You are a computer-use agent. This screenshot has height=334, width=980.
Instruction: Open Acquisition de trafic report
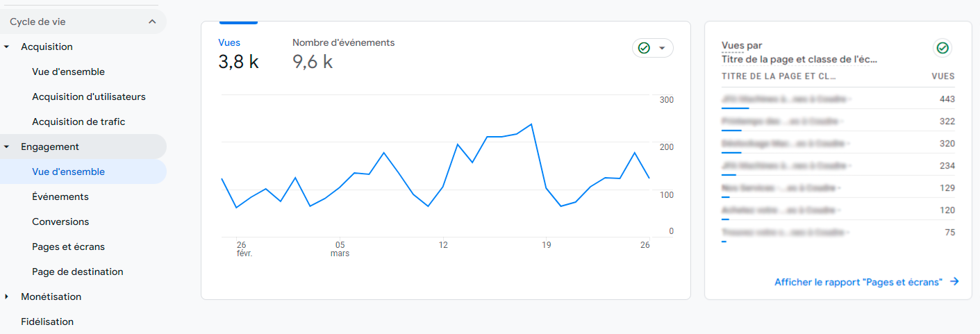(78, 122)
